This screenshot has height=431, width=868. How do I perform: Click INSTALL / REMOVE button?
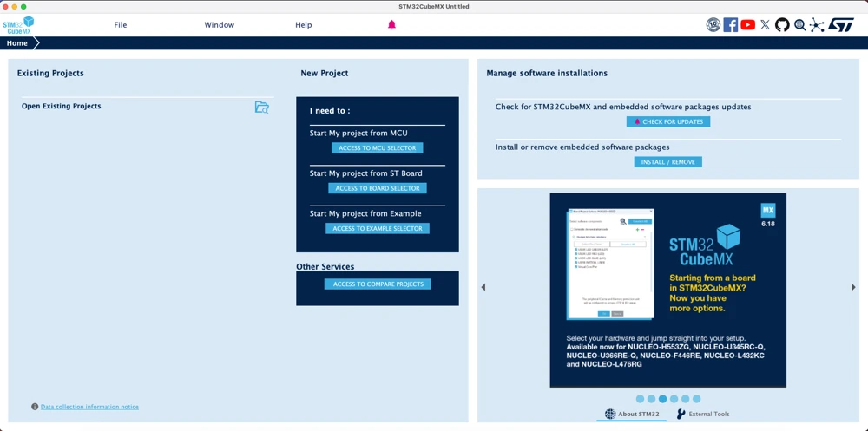[x=668, y=162]
